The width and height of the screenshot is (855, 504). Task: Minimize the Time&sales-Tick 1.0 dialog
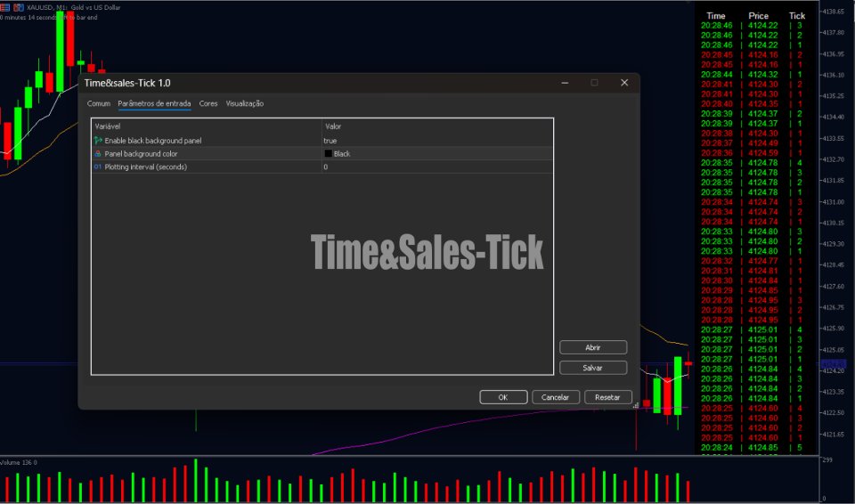point(565,83)
